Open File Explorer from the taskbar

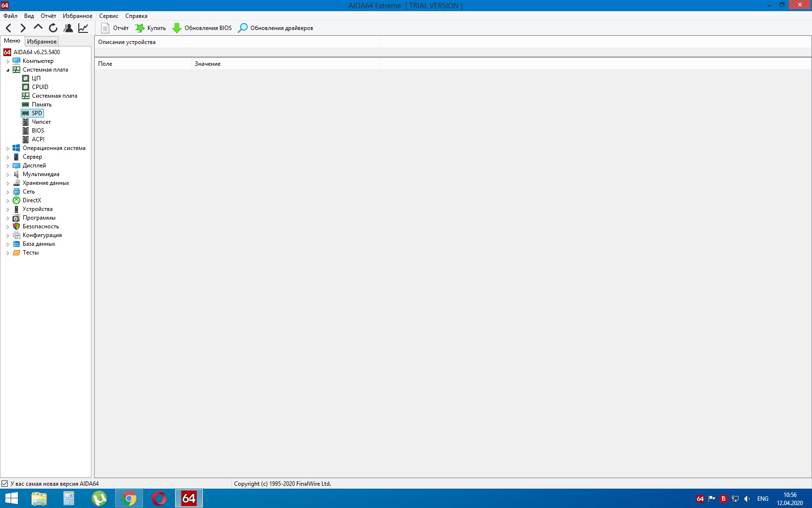coord(39,498)
